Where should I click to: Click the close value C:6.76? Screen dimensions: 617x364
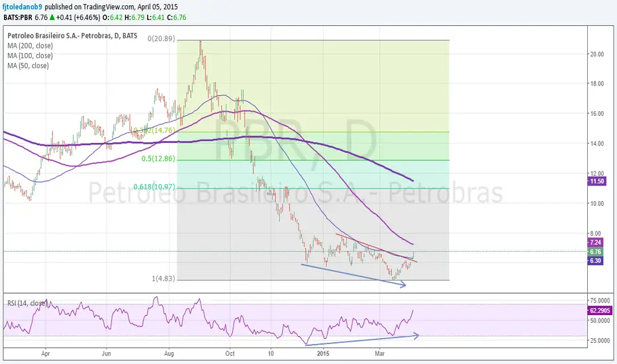177,17
